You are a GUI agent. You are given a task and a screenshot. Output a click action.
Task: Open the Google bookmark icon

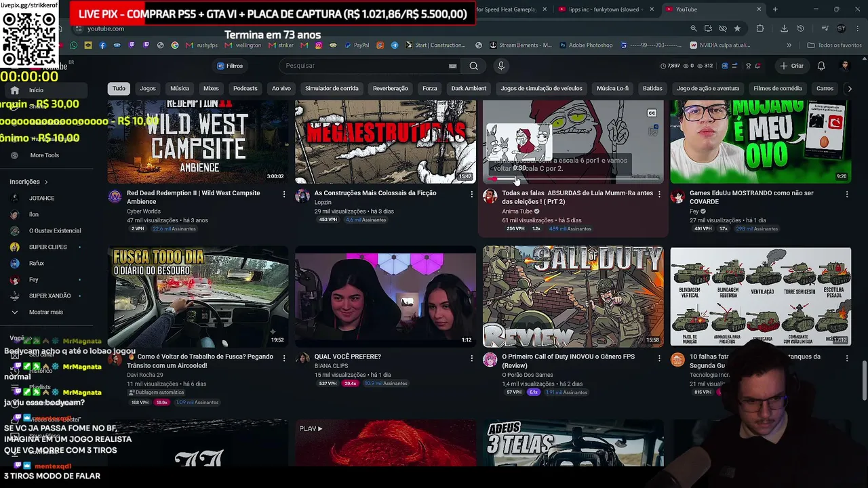click(x=175, y=45)
